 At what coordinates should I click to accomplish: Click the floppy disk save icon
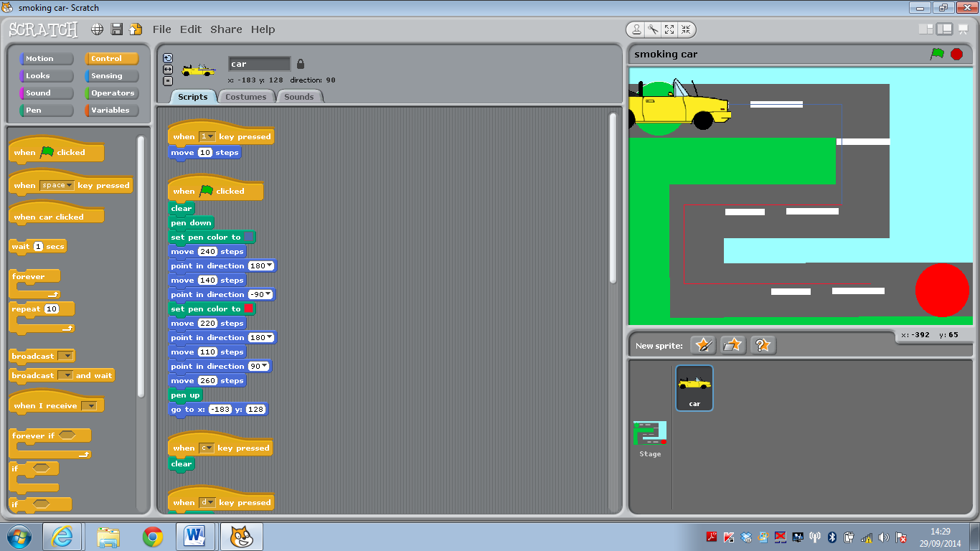click(116, 29)
